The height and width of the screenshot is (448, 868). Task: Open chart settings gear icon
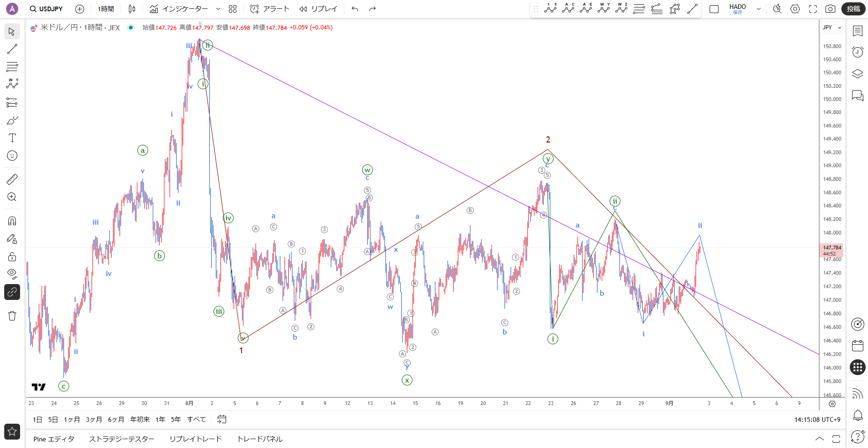point(795,9)
